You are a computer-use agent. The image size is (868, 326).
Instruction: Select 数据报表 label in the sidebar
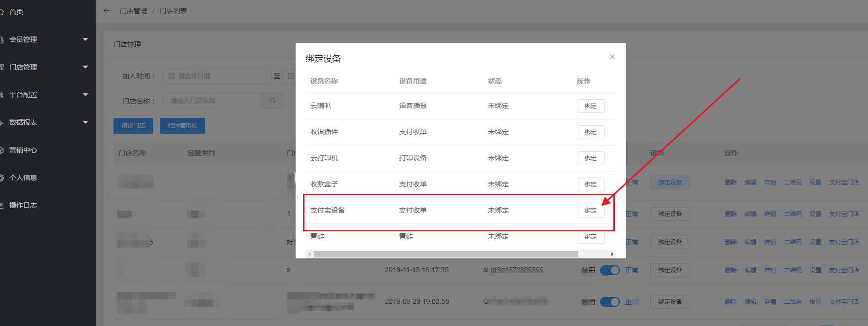(23, 122)
